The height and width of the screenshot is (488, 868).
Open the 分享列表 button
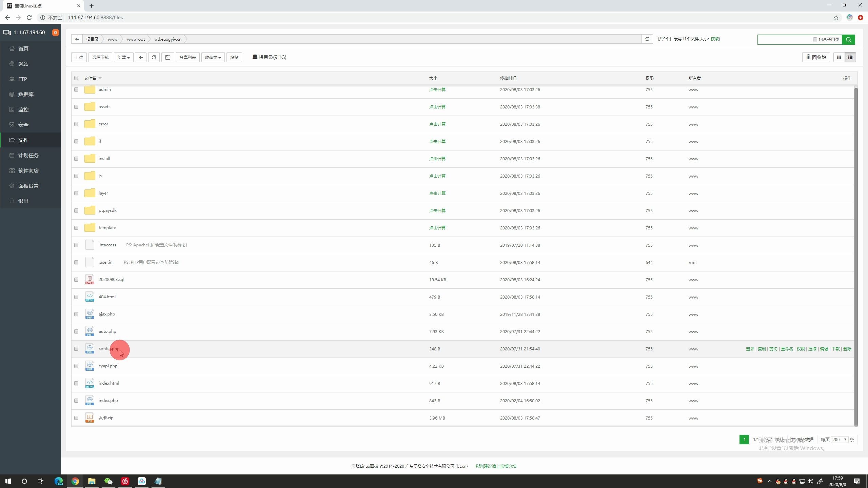[x=188, y=57]
